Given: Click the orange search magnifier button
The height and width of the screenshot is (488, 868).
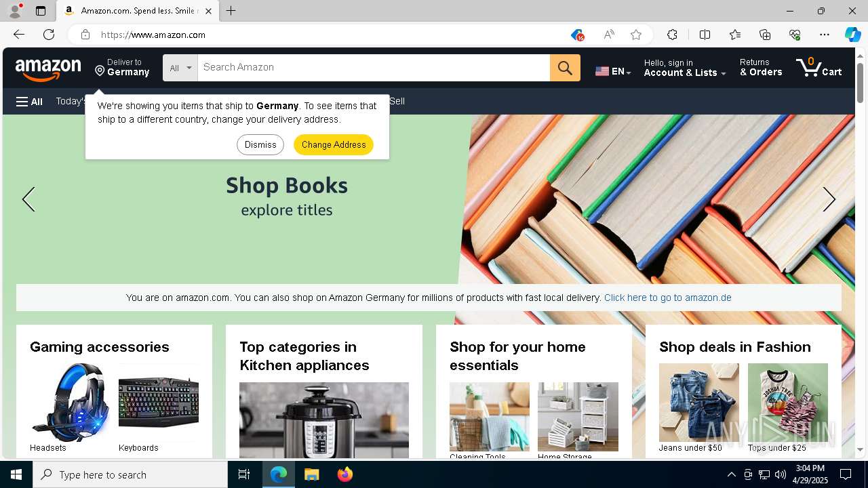Looking at the screenshot, I should 565,68.
